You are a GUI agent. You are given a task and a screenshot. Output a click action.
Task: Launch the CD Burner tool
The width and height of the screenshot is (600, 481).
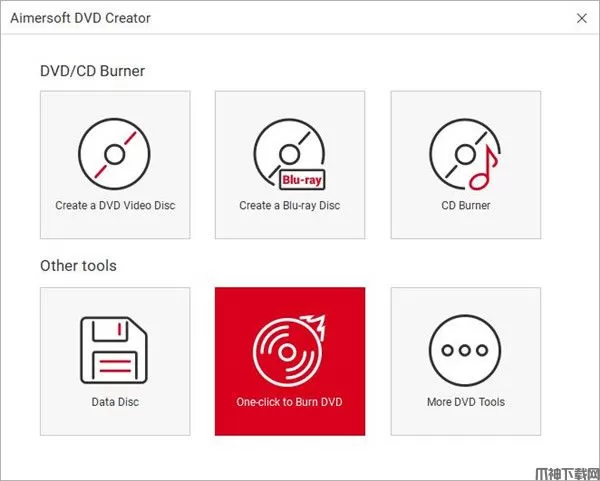466,165
